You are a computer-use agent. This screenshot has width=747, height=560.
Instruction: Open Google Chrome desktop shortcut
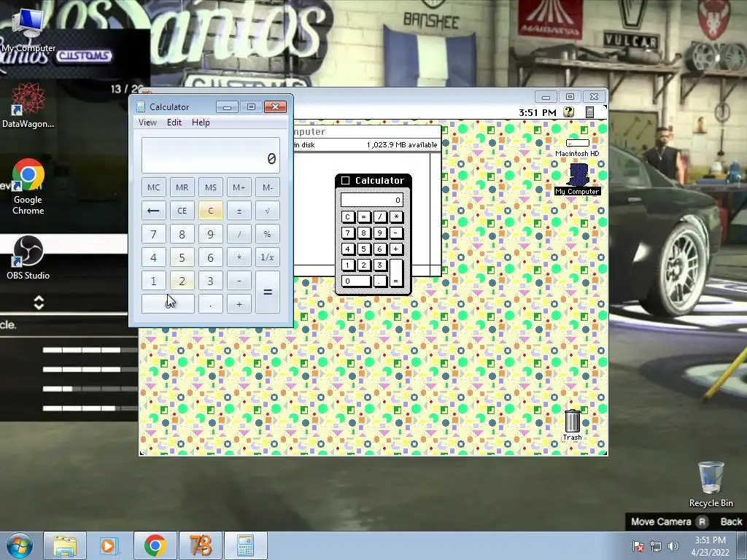pos(28,187)
